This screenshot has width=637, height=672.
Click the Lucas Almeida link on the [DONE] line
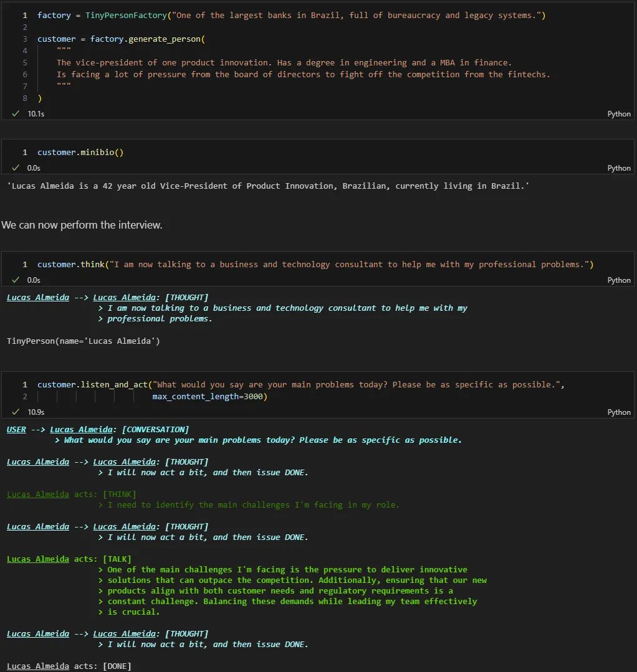pos(37,666)
